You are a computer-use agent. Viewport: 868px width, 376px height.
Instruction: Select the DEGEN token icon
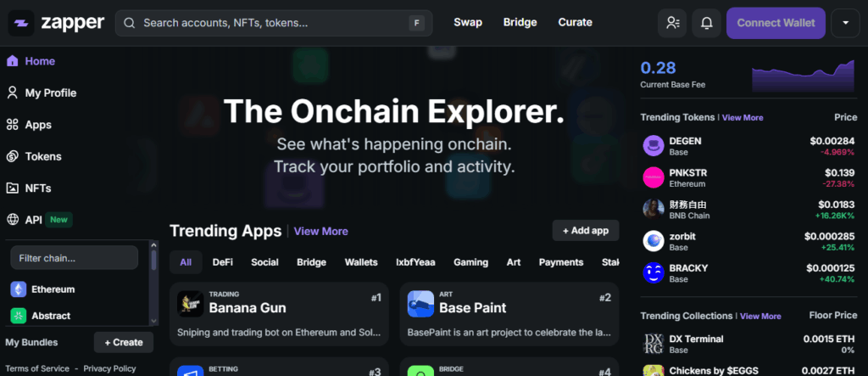[653, 146]
